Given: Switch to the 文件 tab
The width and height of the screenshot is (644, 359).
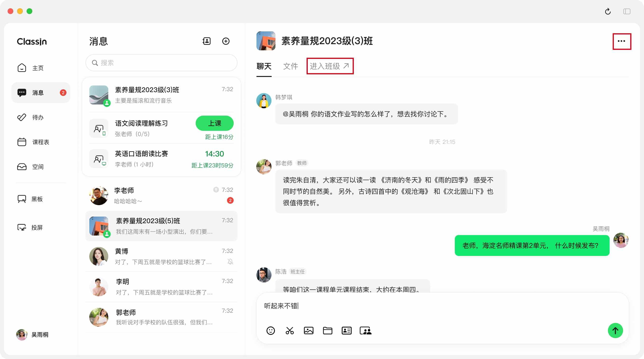Looking at the screenshot, I should [x=290, y=66].
